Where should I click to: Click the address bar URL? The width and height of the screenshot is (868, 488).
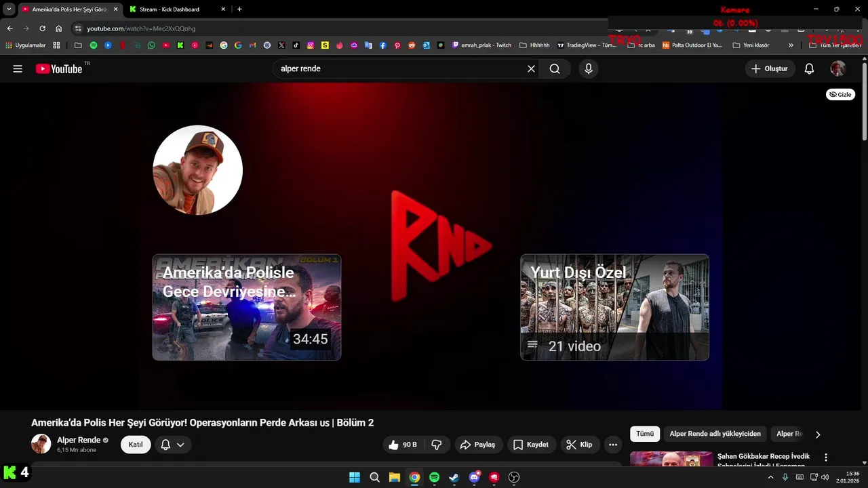click(x=141, y=28)
